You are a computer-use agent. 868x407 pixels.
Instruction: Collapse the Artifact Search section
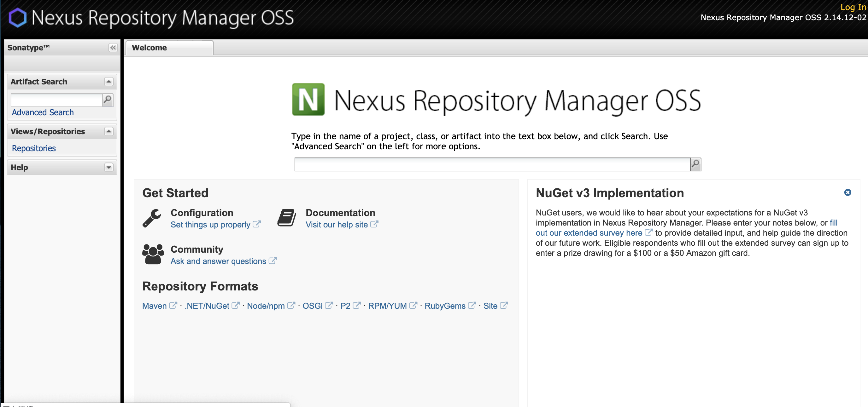(x=108, y=82)
